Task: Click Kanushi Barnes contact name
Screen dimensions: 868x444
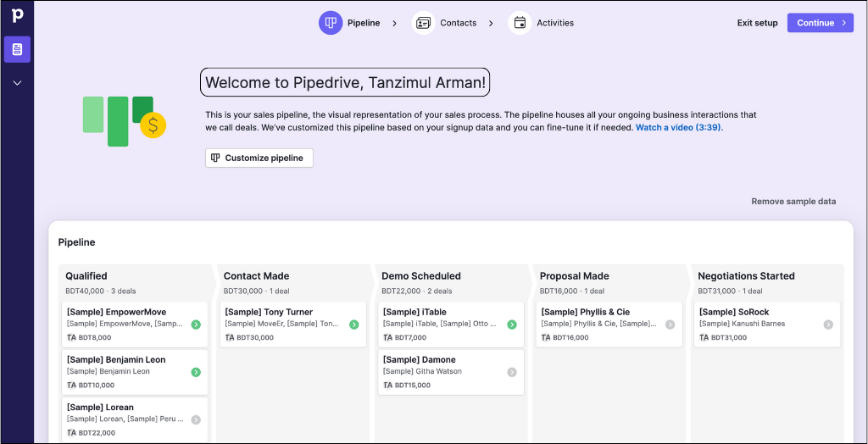Action: [743, 324]
